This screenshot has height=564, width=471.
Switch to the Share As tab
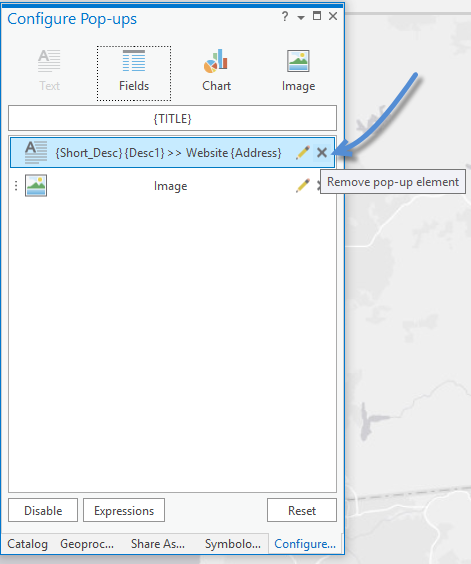click(158, 544)
